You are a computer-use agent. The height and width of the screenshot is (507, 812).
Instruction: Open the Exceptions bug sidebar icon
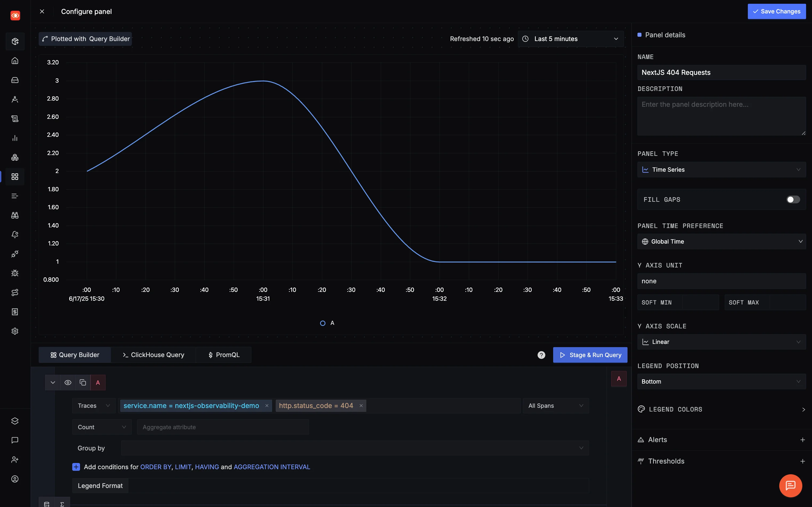(15, 273)
